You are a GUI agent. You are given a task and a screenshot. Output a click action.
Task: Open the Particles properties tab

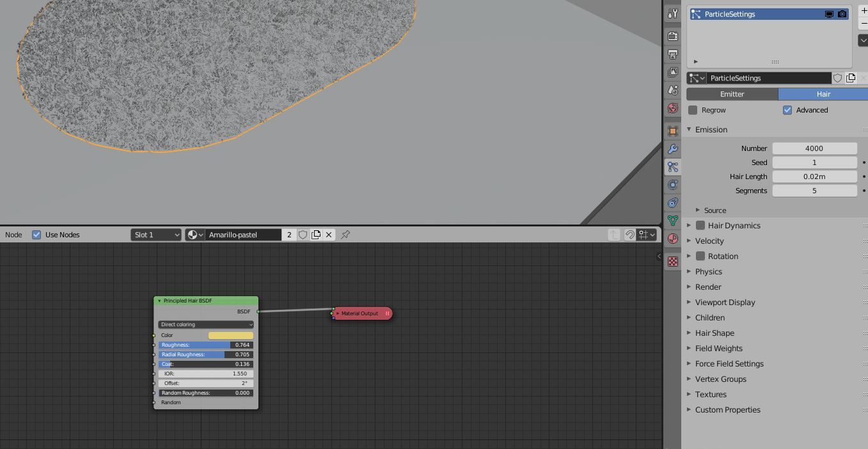672,167
